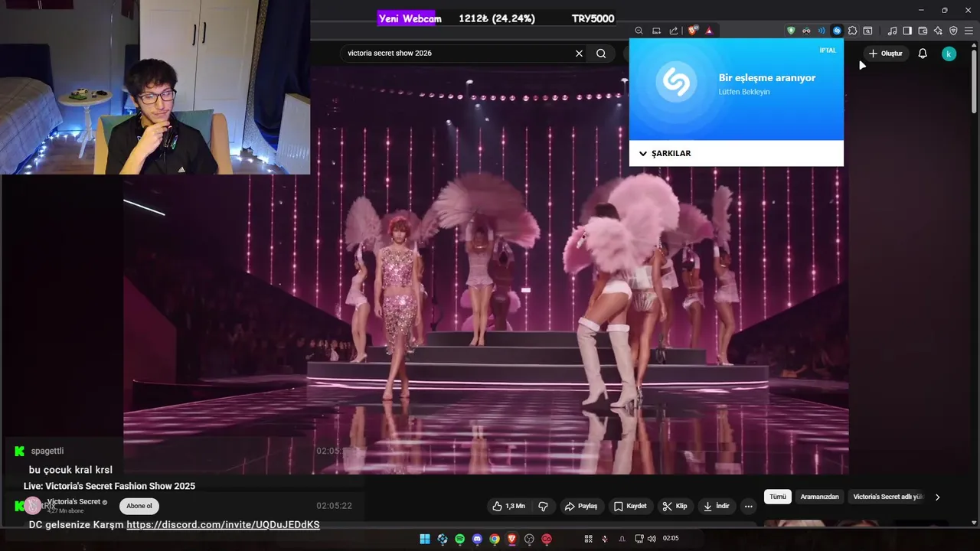Open Discord from the taskbar
This screenshot has width=980, height=551.
(x=478, y=539)
